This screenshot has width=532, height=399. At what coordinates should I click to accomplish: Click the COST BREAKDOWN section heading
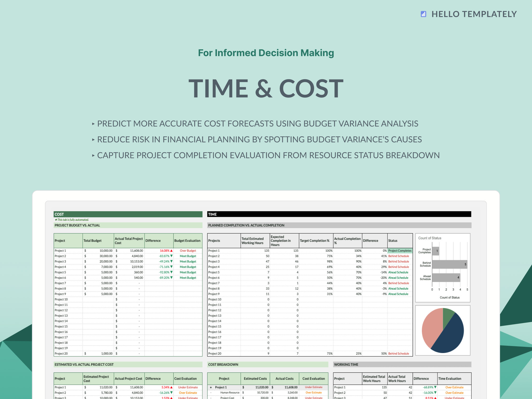click(268, 365)
